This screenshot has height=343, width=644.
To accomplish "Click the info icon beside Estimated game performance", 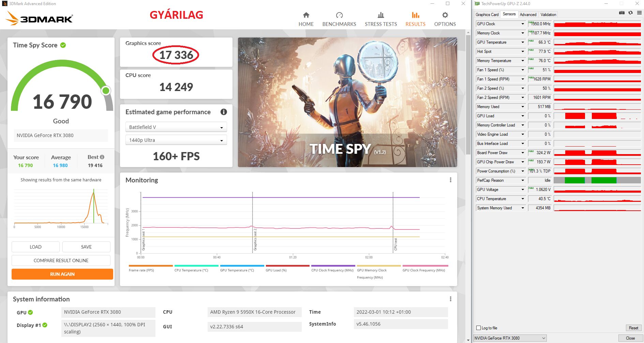I will (224, 112).
